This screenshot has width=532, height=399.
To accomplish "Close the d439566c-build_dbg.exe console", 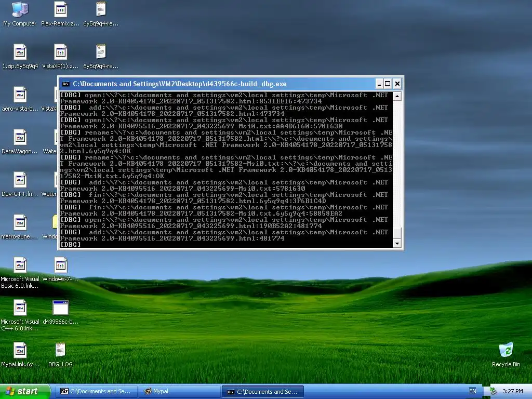I will tap(397, 84).
